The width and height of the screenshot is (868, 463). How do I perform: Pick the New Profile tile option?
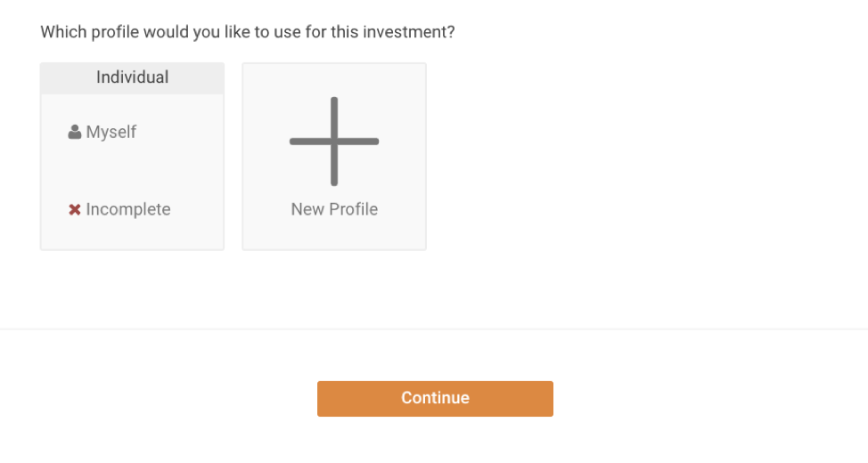(x=334, y=157)
